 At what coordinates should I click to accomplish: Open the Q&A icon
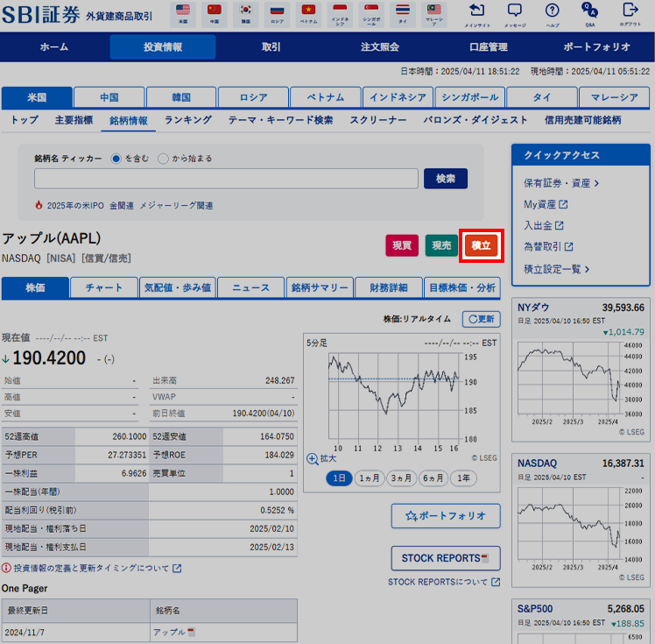point(590,11)
